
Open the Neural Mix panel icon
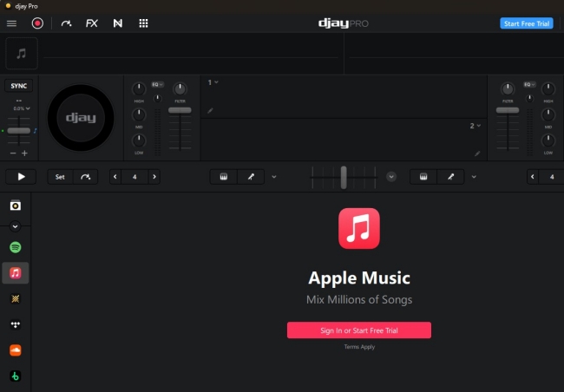click(118, 23)
